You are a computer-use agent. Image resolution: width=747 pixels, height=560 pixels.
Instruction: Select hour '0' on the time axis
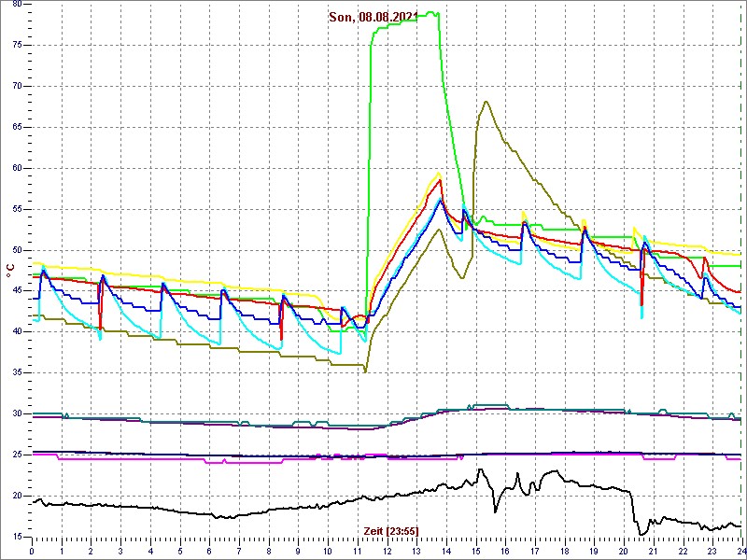pyautogui.click(x=32, y=551)
